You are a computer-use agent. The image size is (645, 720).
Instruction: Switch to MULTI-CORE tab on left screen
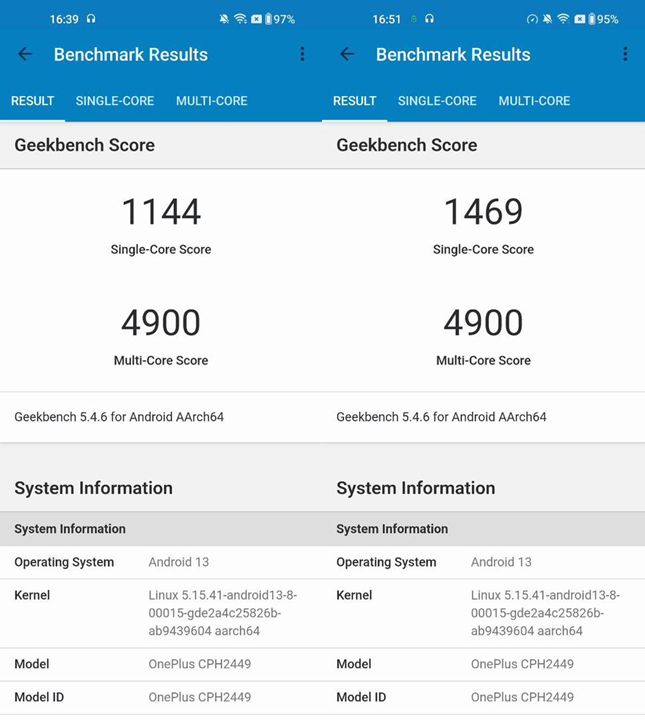pos(211,101)
